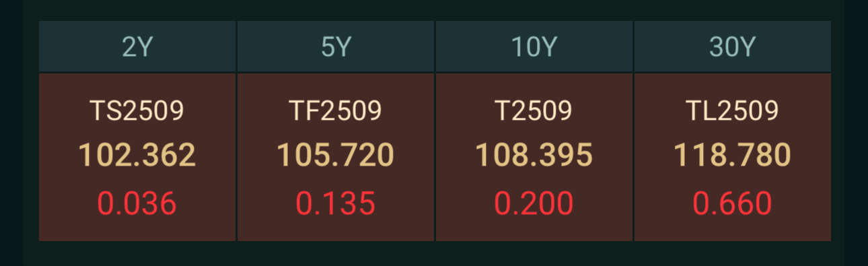Open the TS2509 contract label
868x266 pixels.
(137, 110)
